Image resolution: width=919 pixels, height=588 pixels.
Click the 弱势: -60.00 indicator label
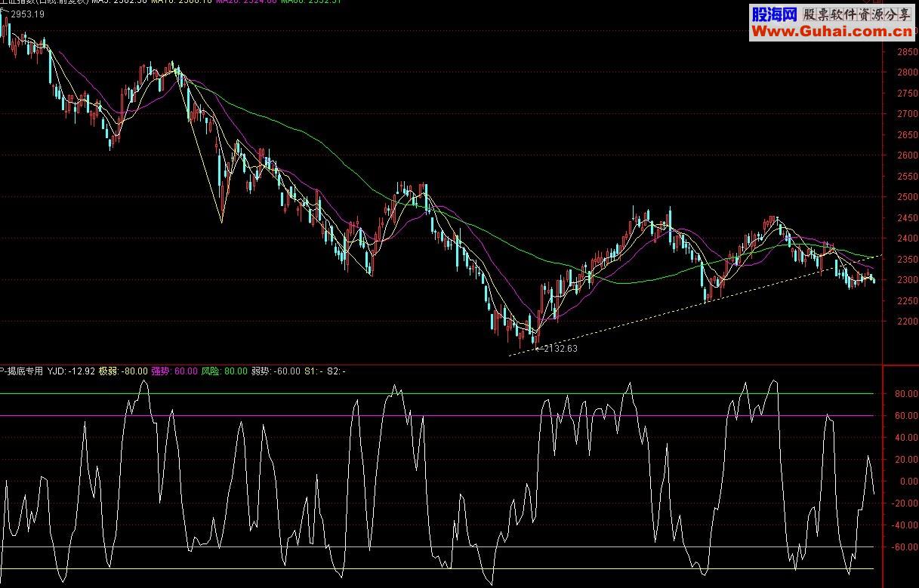(x=276, y=371)
